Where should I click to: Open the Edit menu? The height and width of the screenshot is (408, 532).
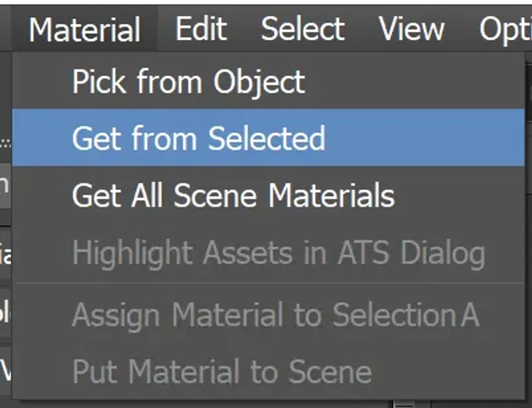(200, 28)
